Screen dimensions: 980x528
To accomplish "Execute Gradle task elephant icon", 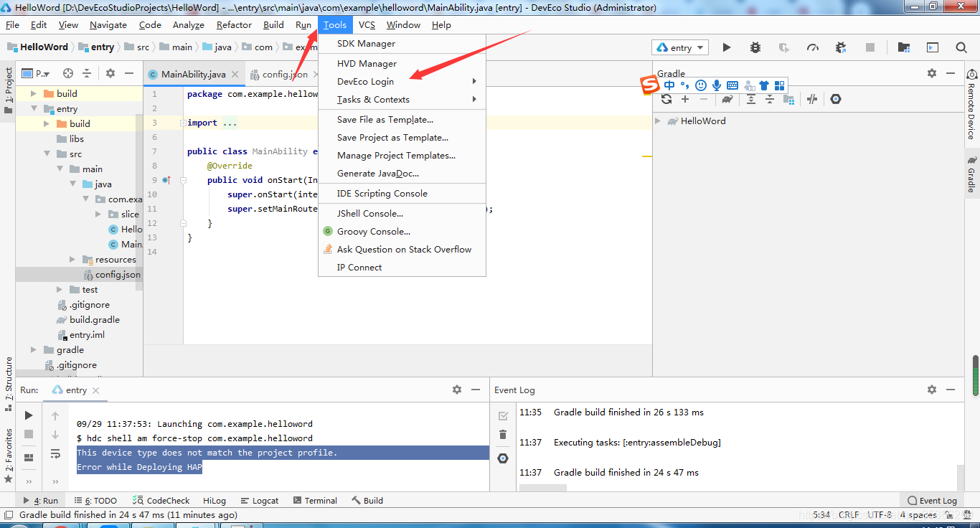I will (x=727, y=99).
